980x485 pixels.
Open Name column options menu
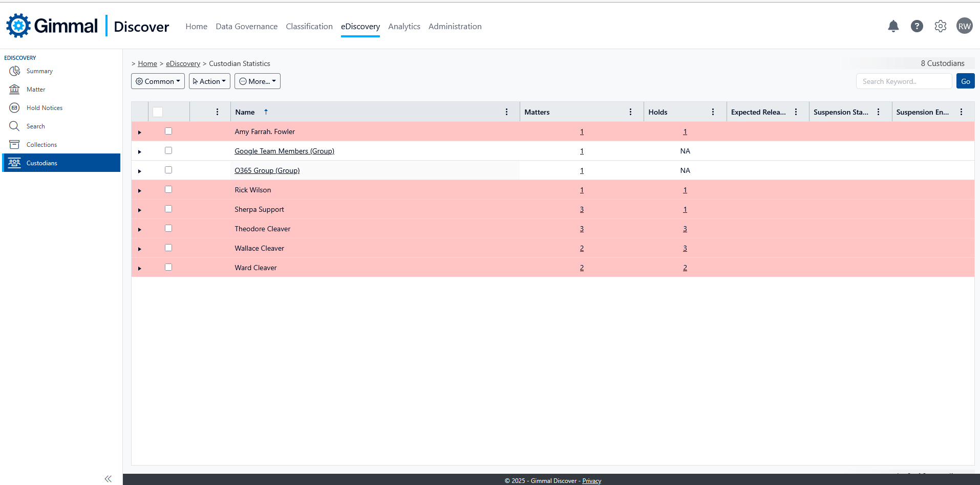(506, 112)
